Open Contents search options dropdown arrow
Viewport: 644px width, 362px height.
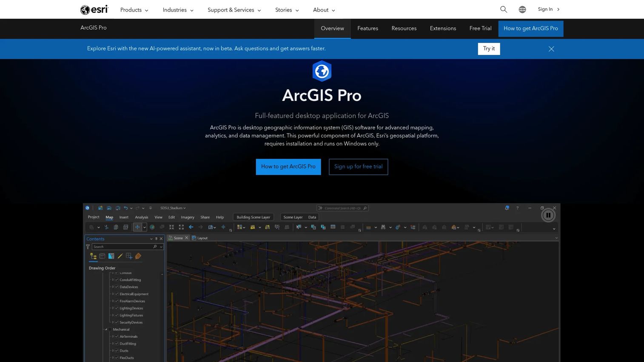[x=161, y=247]
